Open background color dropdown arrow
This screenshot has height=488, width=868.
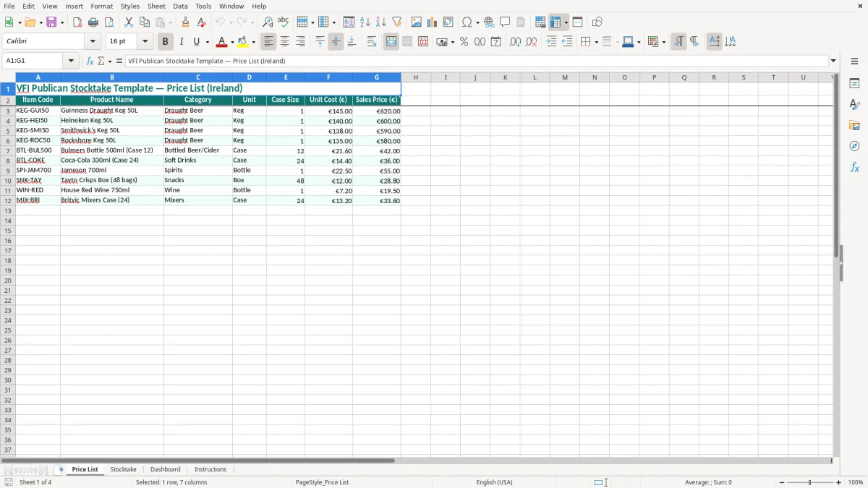click(253, 42)
